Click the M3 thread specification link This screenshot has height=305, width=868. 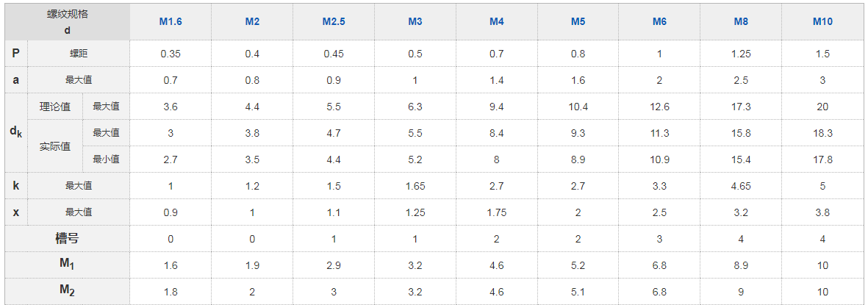[415, 22]
